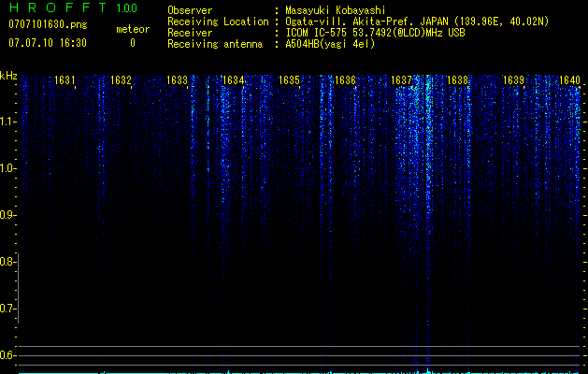Click the 1638 time marker
The image size is (588, 374).
457,80
